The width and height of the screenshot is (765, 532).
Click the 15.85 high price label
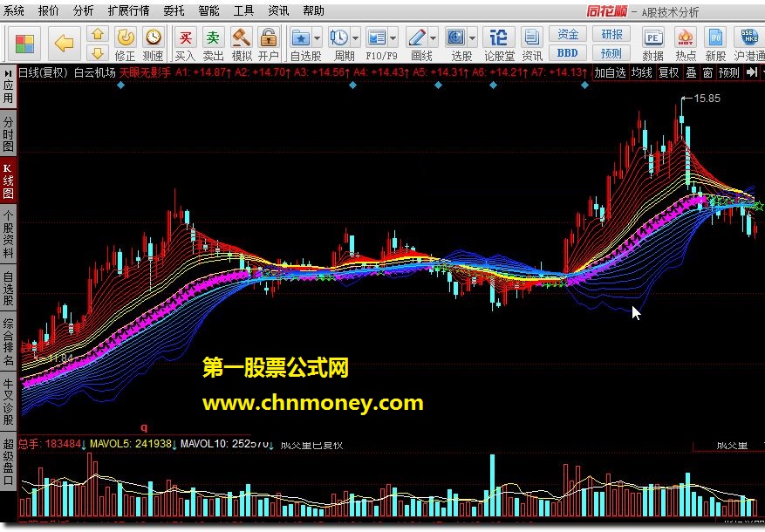tap(707, 99)
